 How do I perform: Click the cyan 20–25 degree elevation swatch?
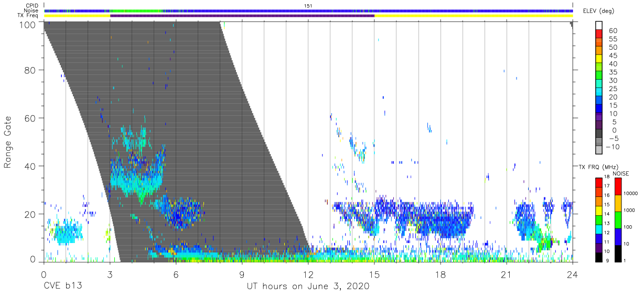599,93
